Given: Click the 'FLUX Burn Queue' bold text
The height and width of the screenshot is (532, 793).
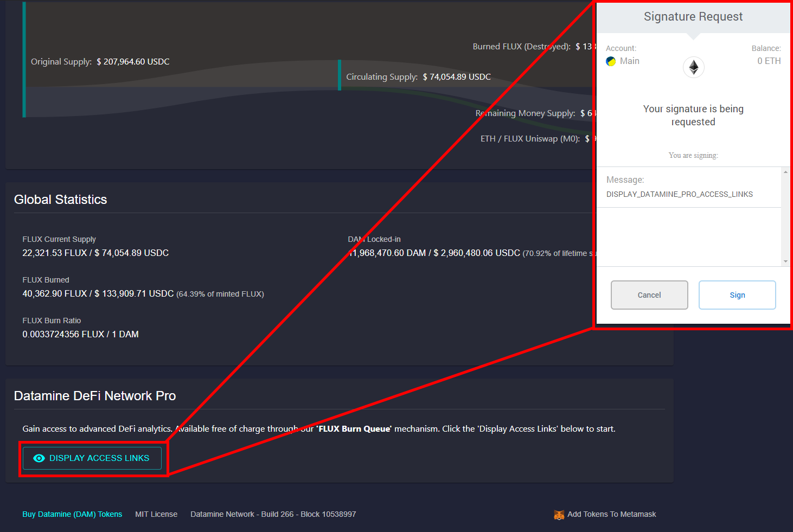Looking at the screenshot, I should tap(354, 429).
